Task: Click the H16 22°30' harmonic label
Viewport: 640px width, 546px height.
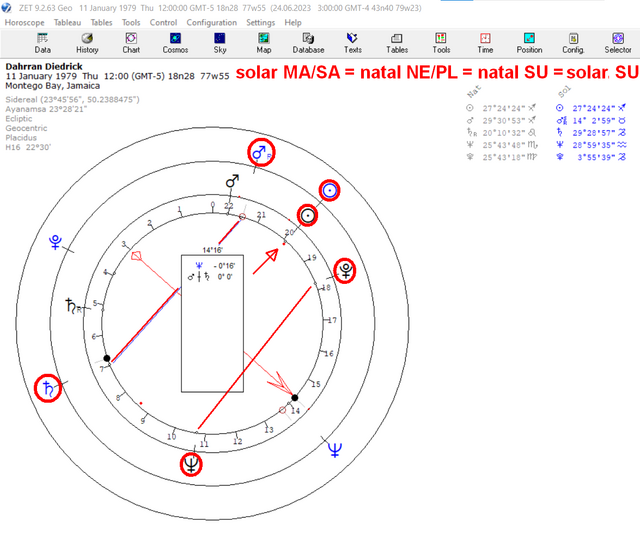Action: 28,147
